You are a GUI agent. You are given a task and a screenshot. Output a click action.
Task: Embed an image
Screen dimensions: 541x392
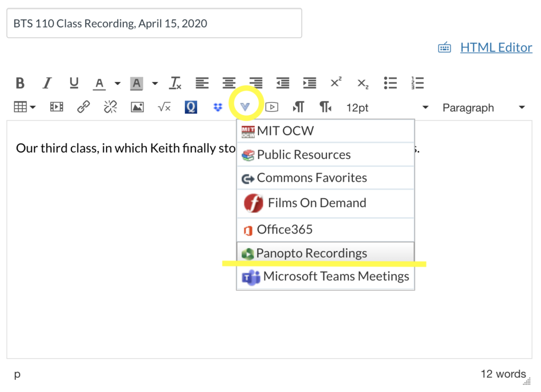click(x=137, y=107)
